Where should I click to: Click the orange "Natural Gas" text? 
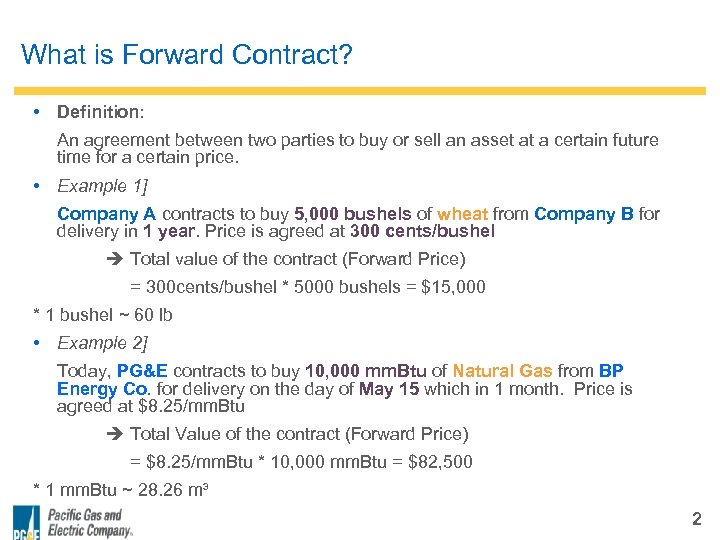(x=496, y=371)
